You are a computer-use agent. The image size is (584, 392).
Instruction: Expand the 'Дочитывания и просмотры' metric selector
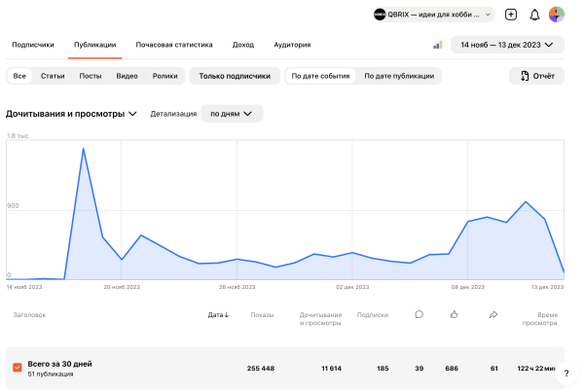pos(71,114)
